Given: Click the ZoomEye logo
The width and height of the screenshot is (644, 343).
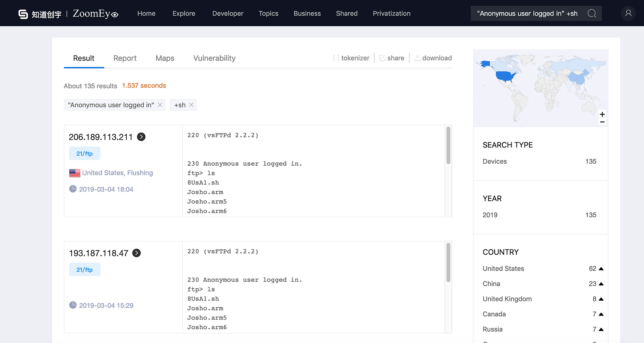Looking at the screenshot, I should [96, 14].
